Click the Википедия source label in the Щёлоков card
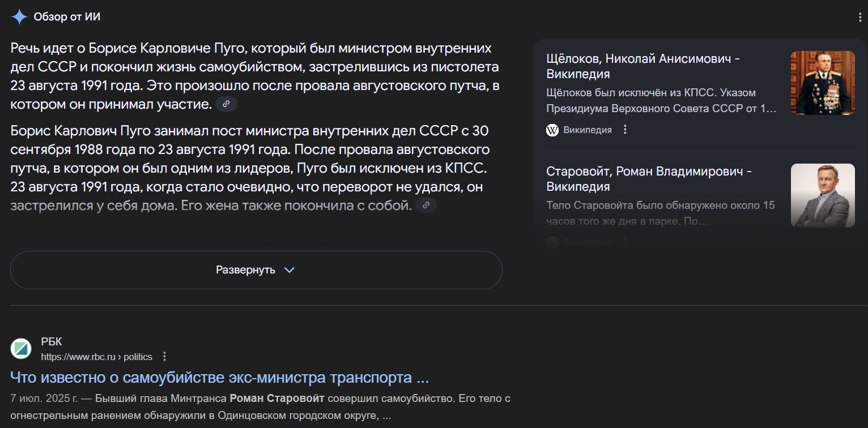Screen dimensions: 868x428 (588, 130)
